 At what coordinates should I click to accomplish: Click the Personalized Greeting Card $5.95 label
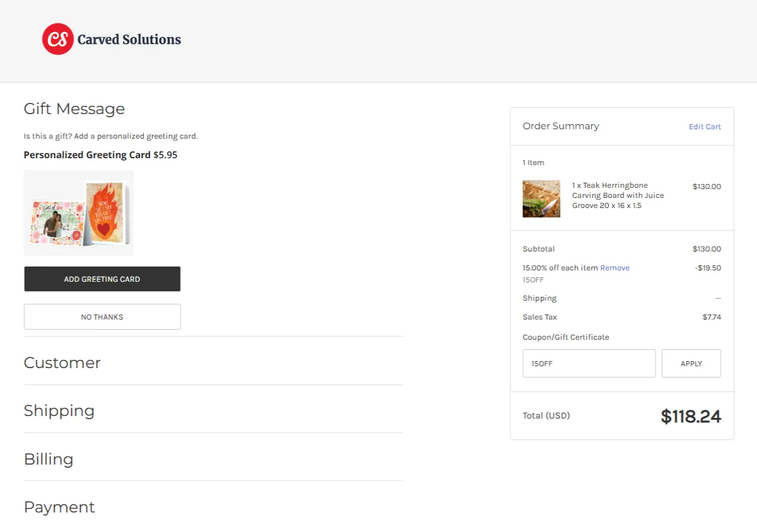point(100,155)
